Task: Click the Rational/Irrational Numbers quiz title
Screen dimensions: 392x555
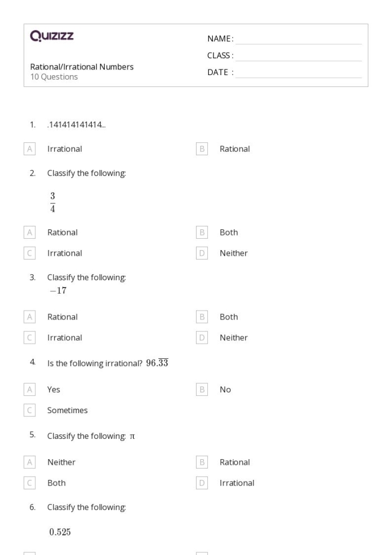Action: pyautogui.click(x=82, y=67)
